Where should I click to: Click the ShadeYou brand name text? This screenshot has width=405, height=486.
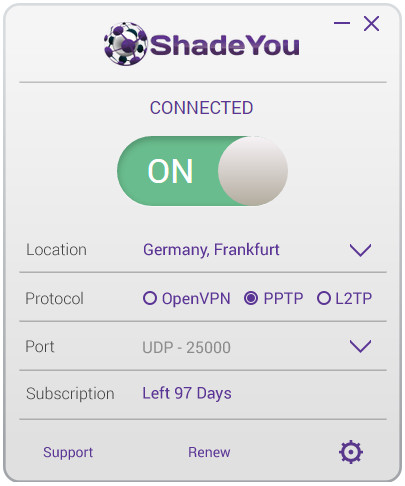(x=225, y=45)
